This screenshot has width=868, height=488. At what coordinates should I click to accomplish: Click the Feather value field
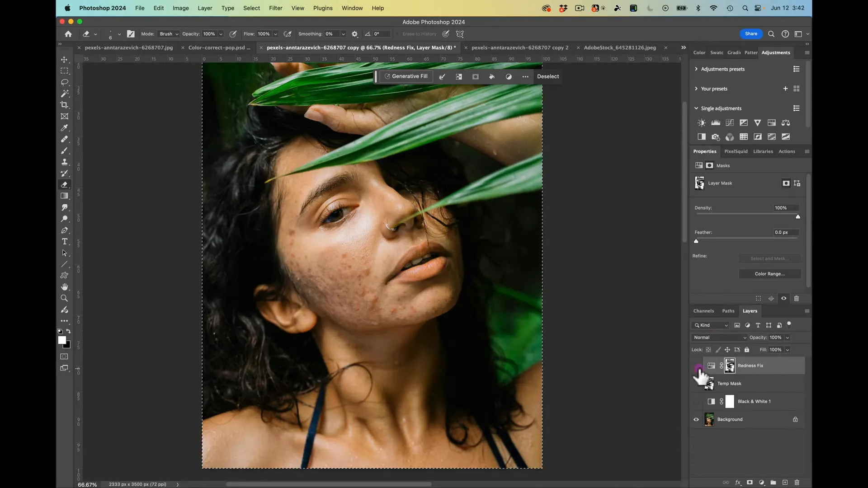pos(786,232)
